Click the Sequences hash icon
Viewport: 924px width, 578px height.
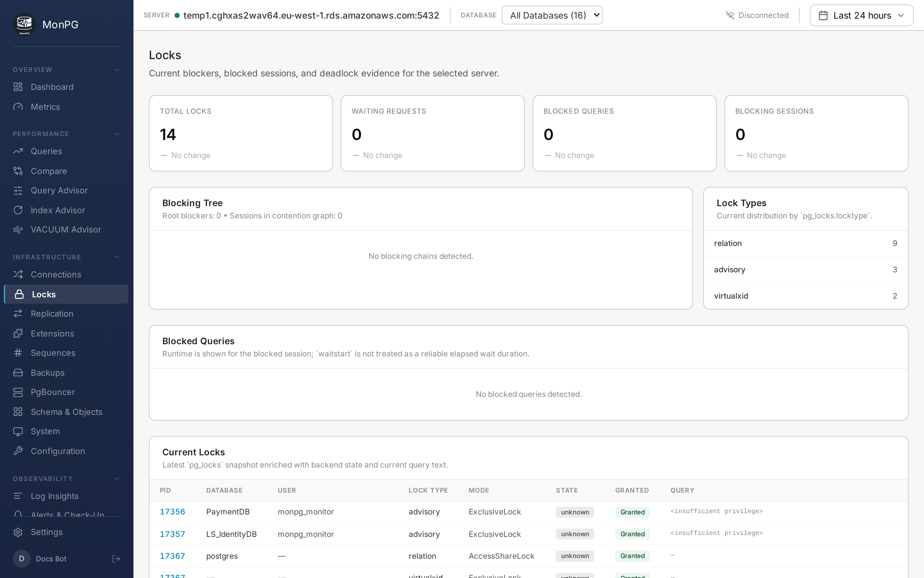pyautogui.click(x=18, y=353)
